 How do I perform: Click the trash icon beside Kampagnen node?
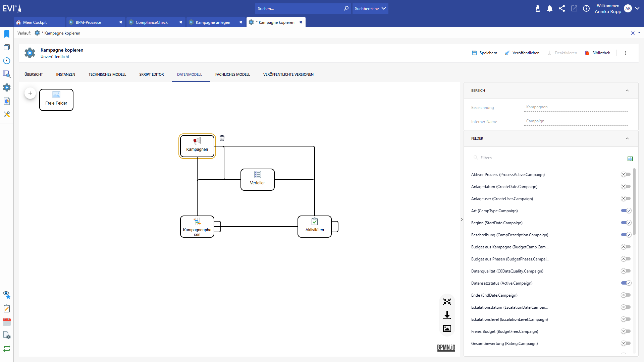point(222,138)
